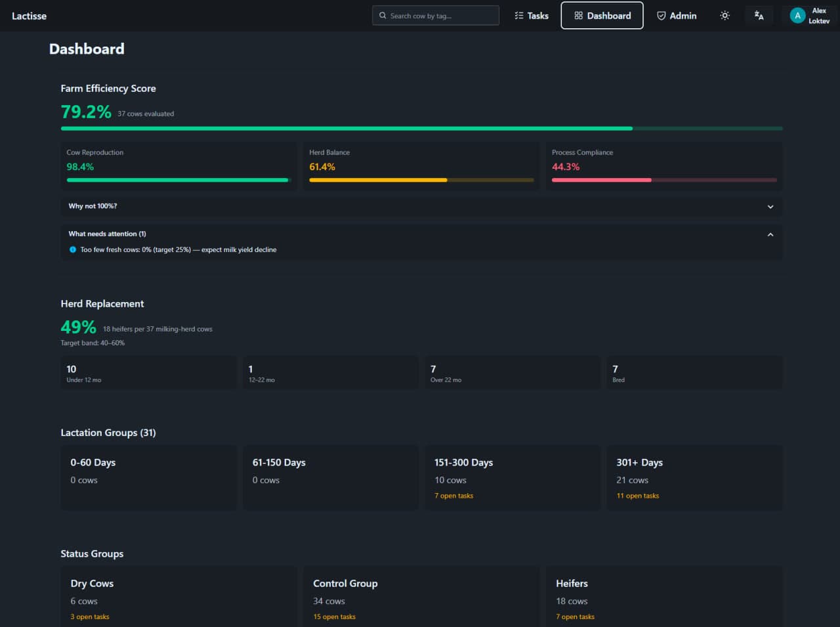Viewport: 840px width, 627px height.
Task: Click the Dashboard grid icon
Action: pos(578,16)
